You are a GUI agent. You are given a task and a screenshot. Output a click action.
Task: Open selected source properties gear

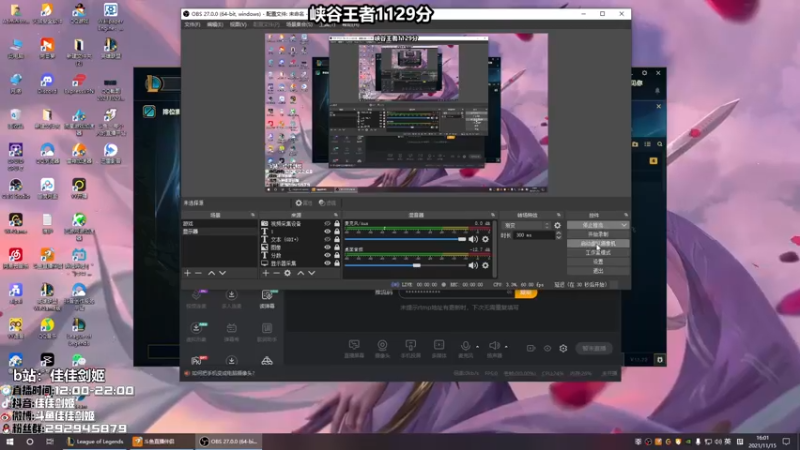point(288,273)
